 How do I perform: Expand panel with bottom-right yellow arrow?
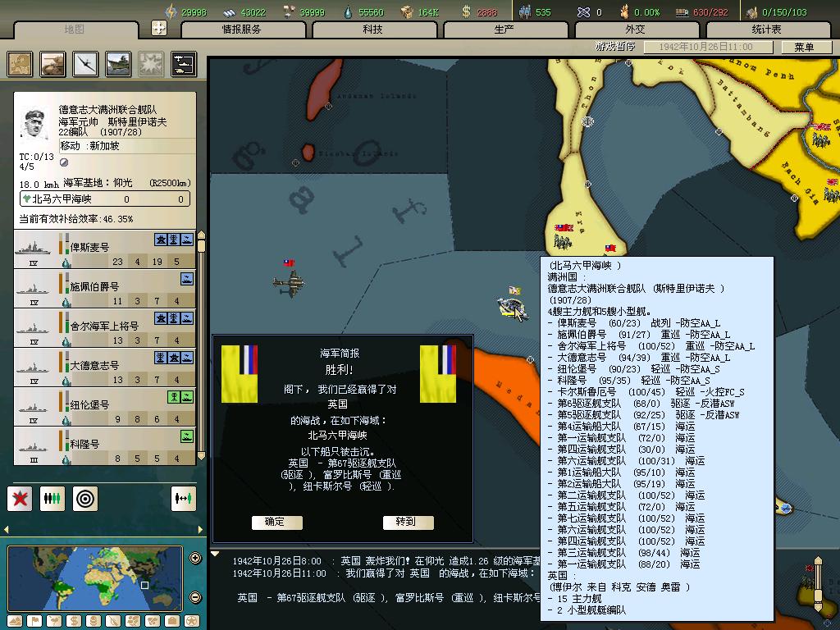(x=199, y=529)
